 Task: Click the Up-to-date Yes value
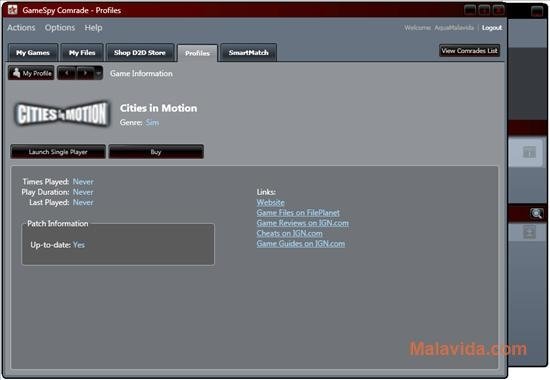pos(79,245)
